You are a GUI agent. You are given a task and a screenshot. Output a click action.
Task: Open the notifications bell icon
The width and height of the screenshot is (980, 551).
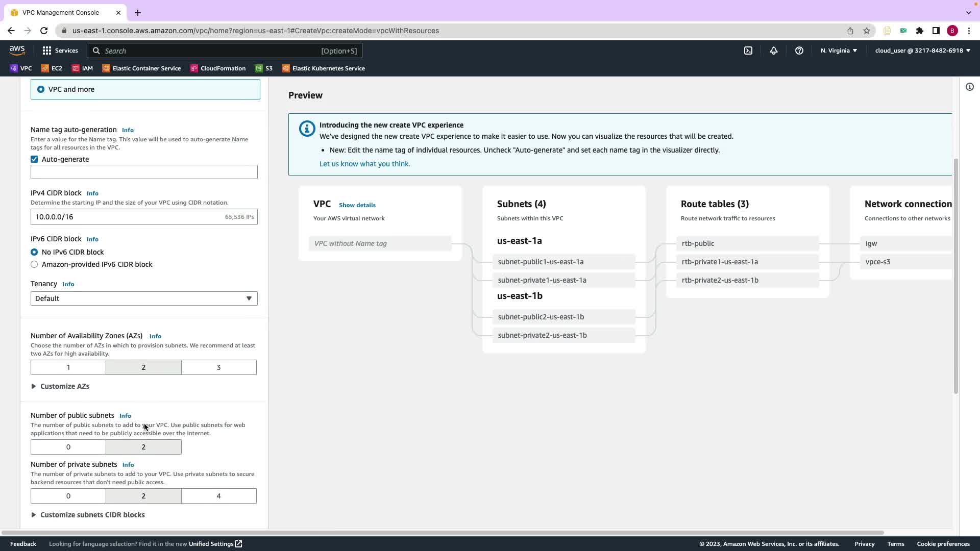tap(774, 51)
